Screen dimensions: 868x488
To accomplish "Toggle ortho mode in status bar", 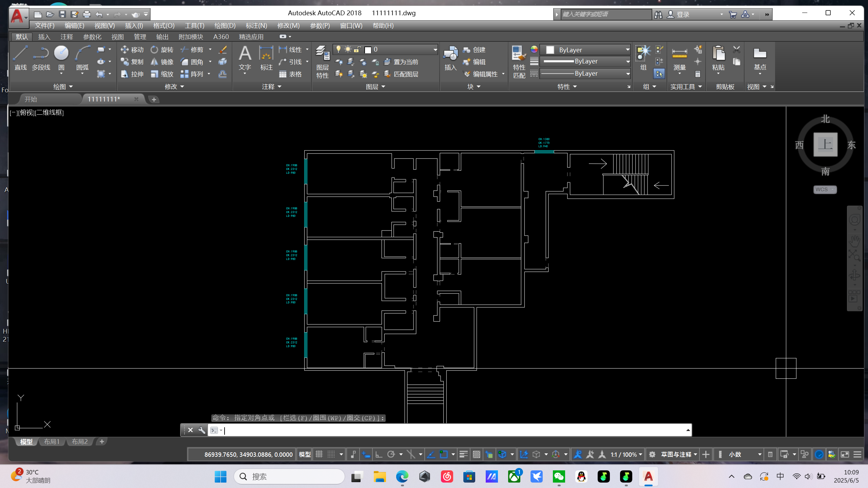I will [x=379, y=454].
